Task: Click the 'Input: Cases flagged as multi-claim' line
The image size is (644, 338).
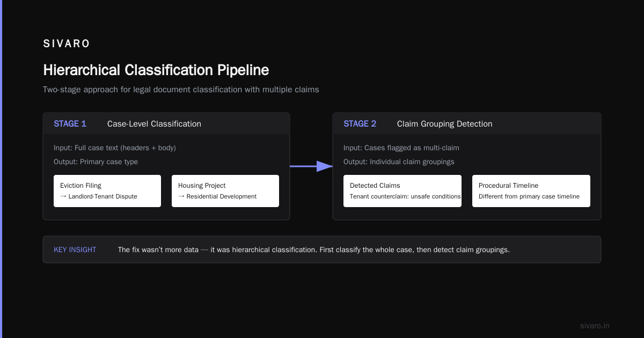Action: pyautogui.click(x=401, y=148)
